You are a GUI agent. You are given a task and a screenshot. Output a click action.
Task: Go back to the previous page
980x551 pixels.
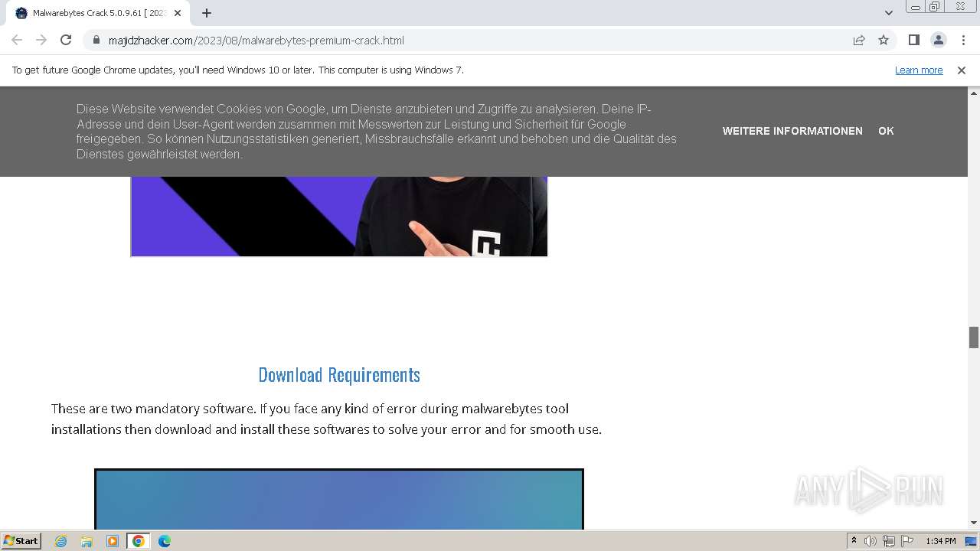pos(17,40)
